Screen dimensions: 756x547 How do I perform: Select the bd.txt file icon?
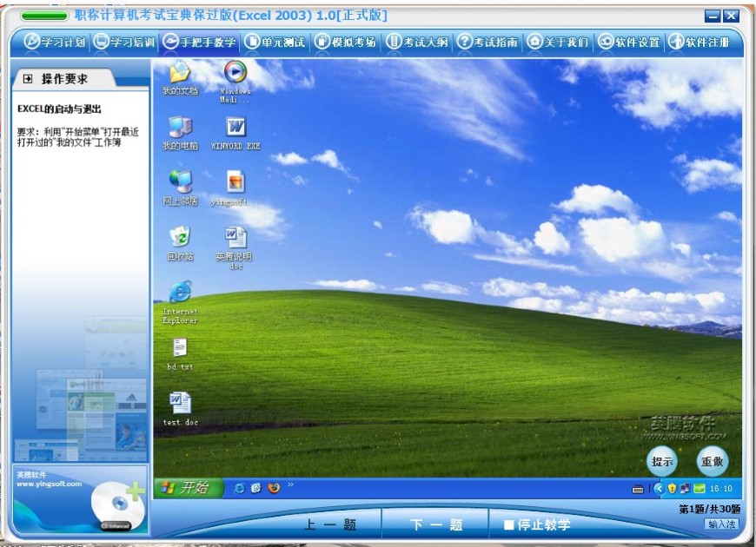point(180,354)
